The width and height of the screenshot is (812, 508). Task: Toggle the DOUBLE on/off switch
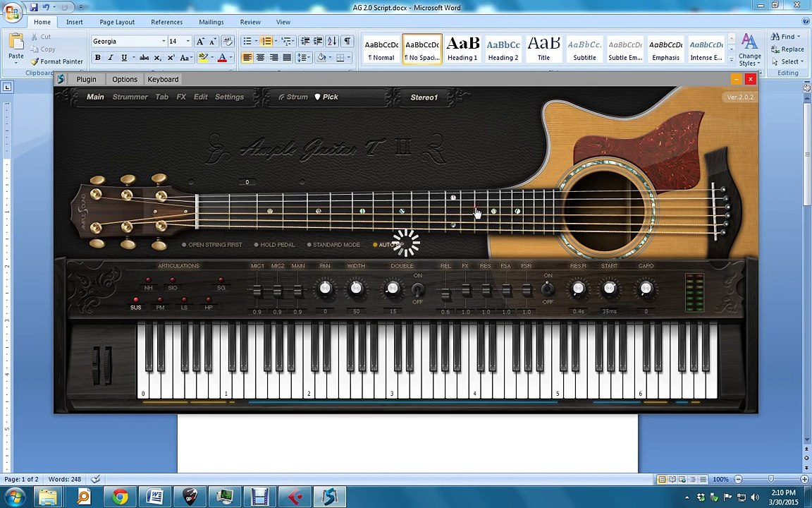tap(418, 289)
